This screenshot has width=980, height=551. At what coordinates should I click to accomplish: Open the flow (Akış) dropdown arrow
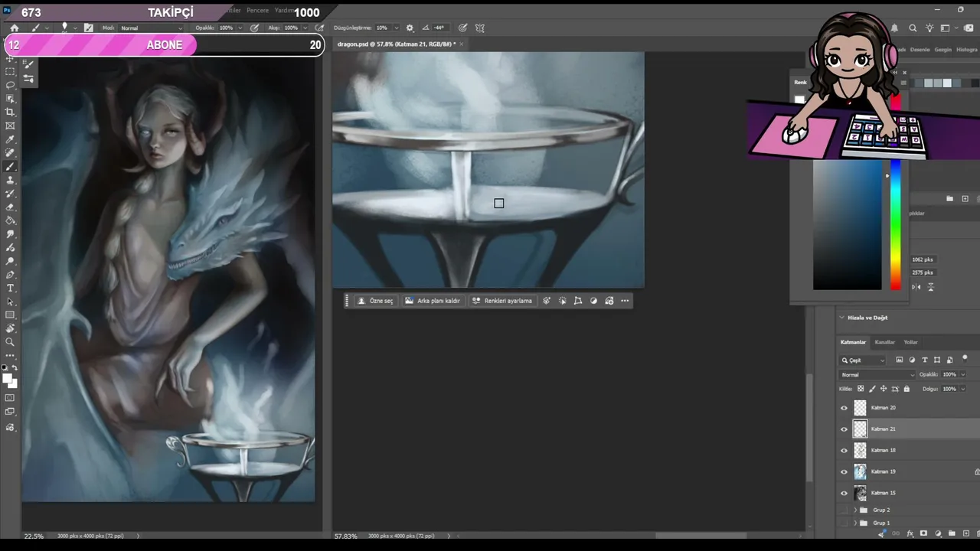tap(304, 28)
